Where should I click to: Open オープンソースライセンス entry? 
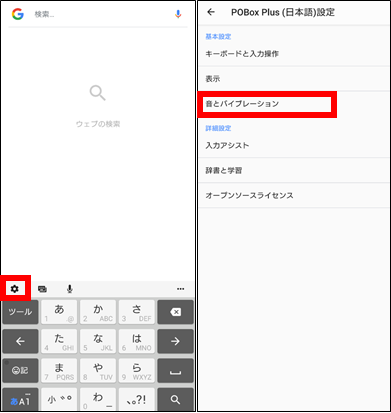294,195
